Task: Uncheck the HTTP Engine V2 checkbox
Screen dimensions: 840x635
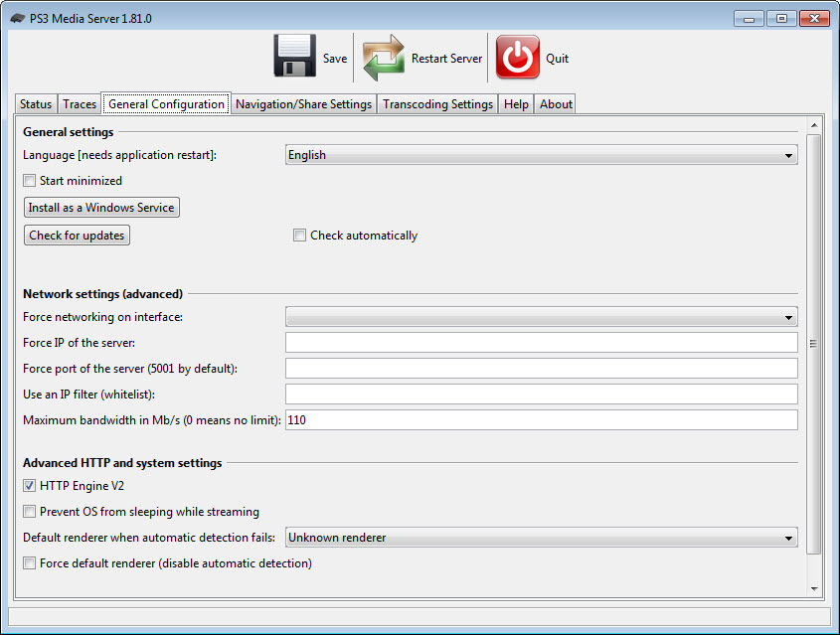Action: point(30,486)
